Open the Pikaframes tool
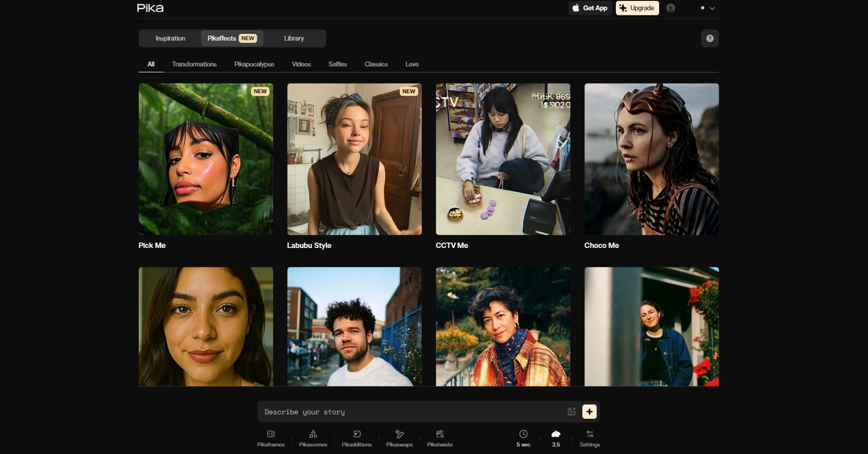This screenshot has width=868, height=454. click(x=270, y=438)
